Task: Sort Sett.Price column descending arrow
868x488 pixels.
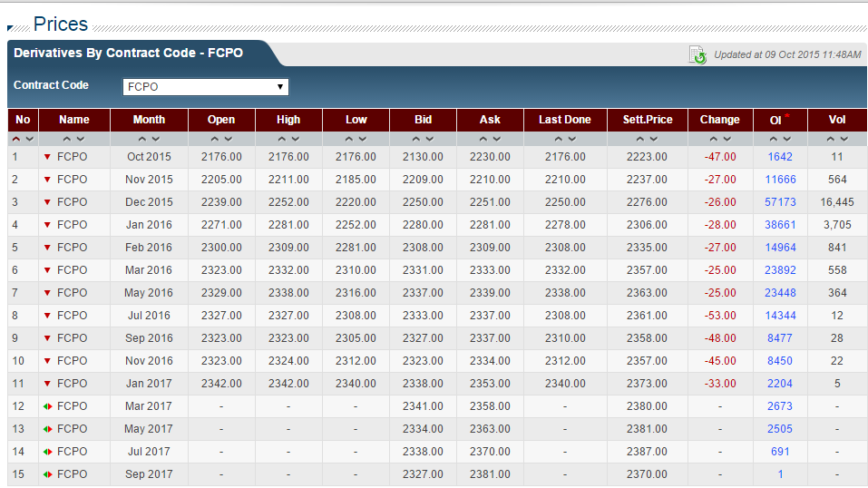Action: tap(654, 139)
